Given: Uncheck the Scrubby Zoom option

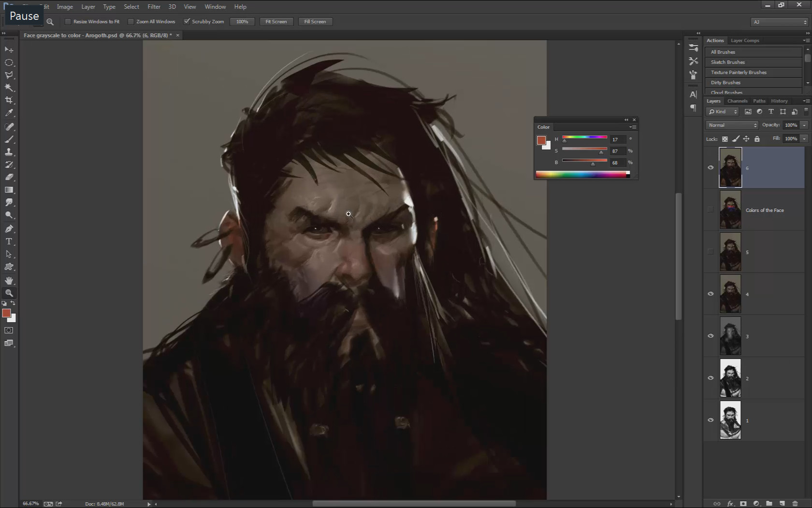Looking at the screenshot, I should (187, 21).
